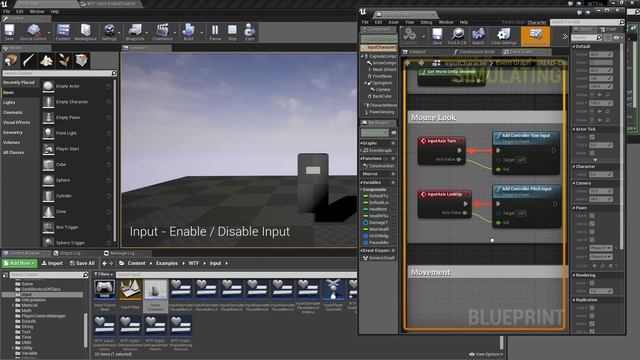The image size is (640, 360).
Task: Select All Classes category in Modes panel
Action: point(14,152)
